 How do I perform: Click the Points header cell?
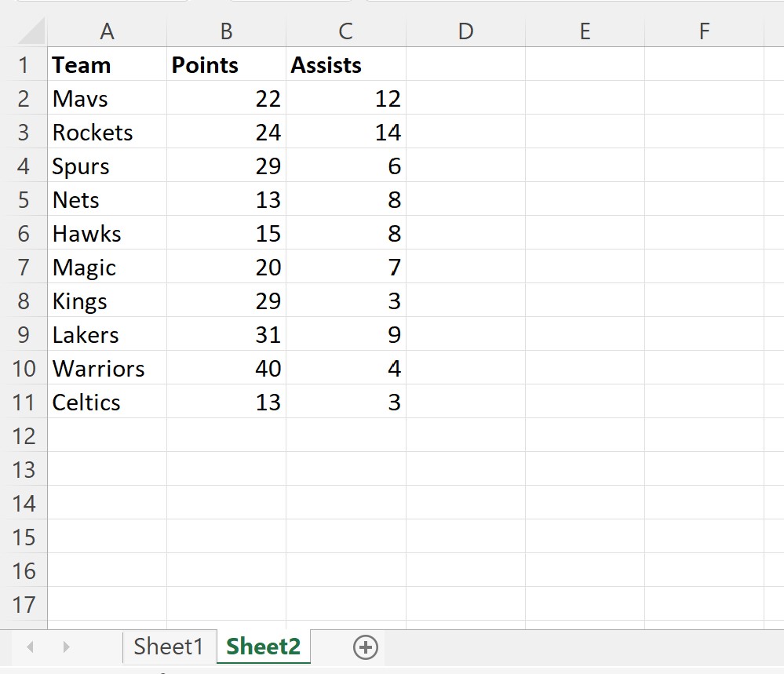click(227, 64)
